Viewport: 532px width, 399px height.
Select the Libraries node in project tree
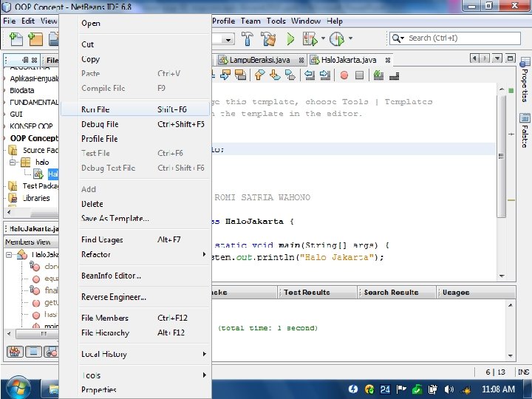click(35, 198)
